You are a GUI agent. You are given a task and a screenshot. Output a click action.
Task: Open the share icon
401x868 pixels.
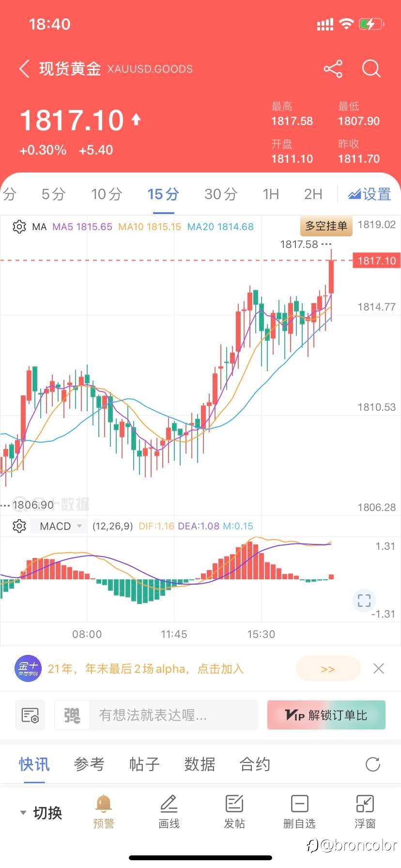333,69
